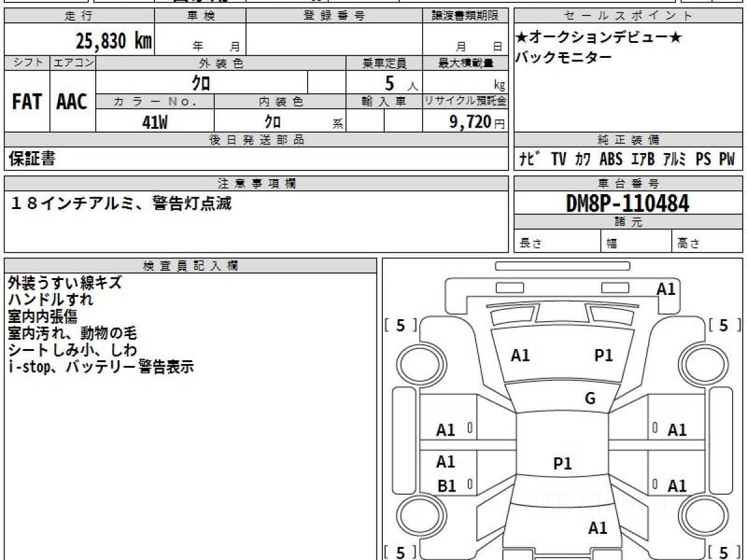Click the P1 mark on the roof
747x560 pixels.
tap(562, 464)
